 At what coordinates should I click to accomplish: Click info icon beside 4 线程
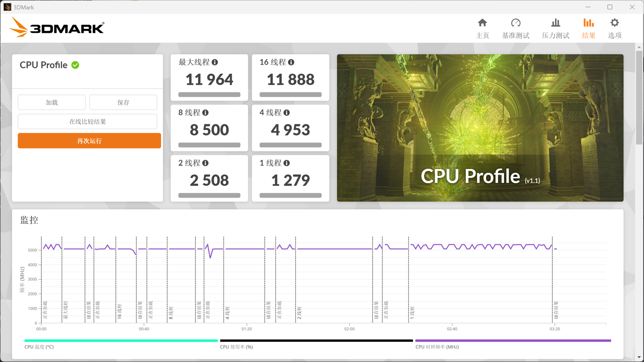coord(287,113)
